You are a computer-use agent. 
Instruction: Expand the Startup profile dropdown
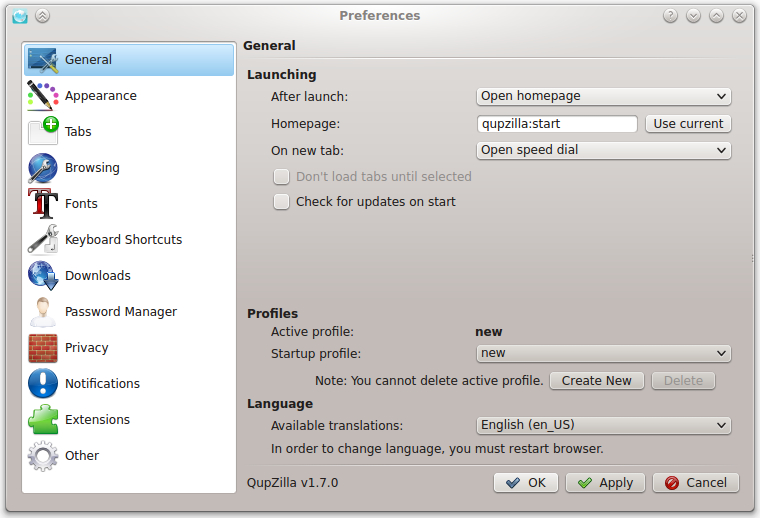(603, 353)
